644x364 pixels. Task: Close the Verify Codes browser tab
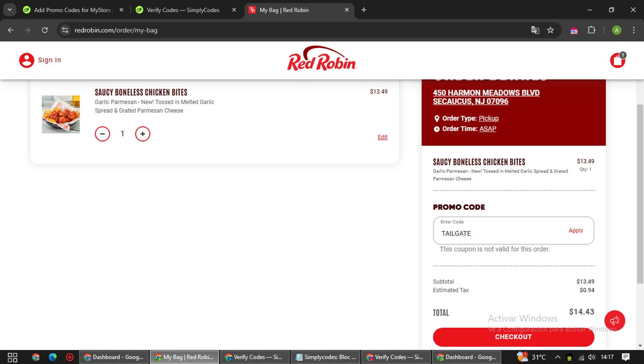point(234,10)
